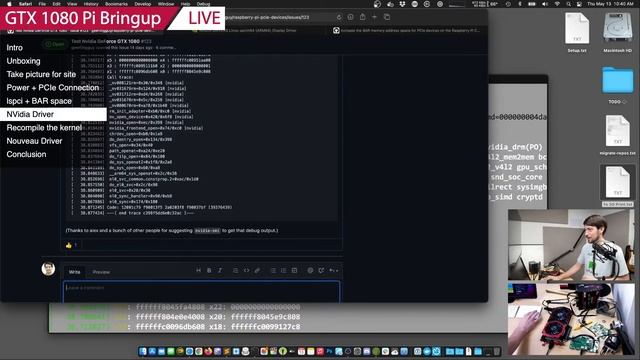This screenshot has width=640, height=360.
Task: Switch to the Preview tab
Action: pyautogui.click(x=101, y=272)
